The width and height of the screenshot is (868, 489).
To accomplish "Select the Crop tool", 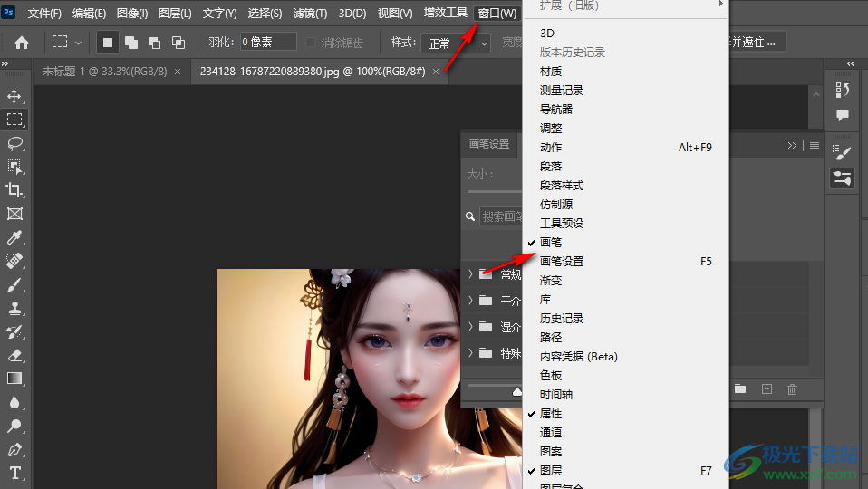I will [x=14, y=190].
